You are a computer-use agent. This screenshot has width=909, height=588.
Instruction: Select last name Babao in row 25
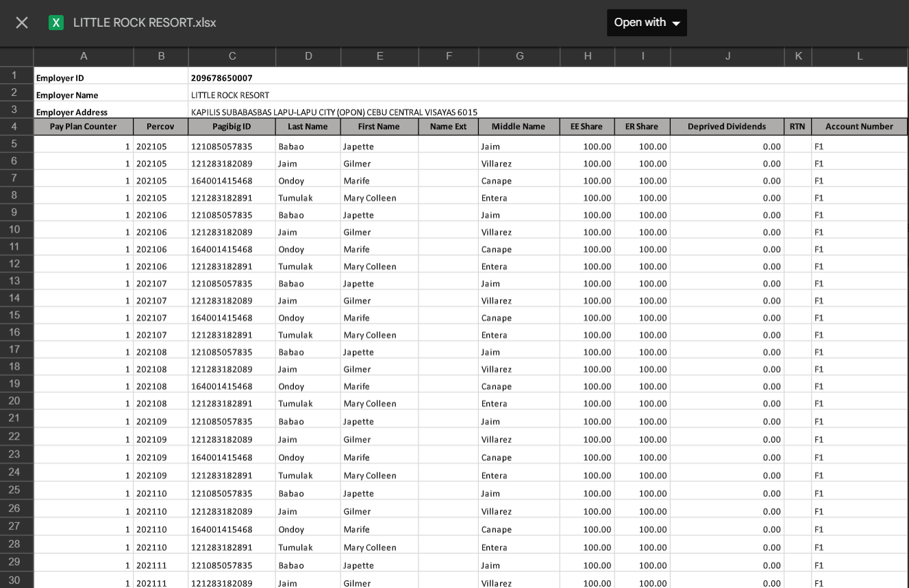[308, 491]
